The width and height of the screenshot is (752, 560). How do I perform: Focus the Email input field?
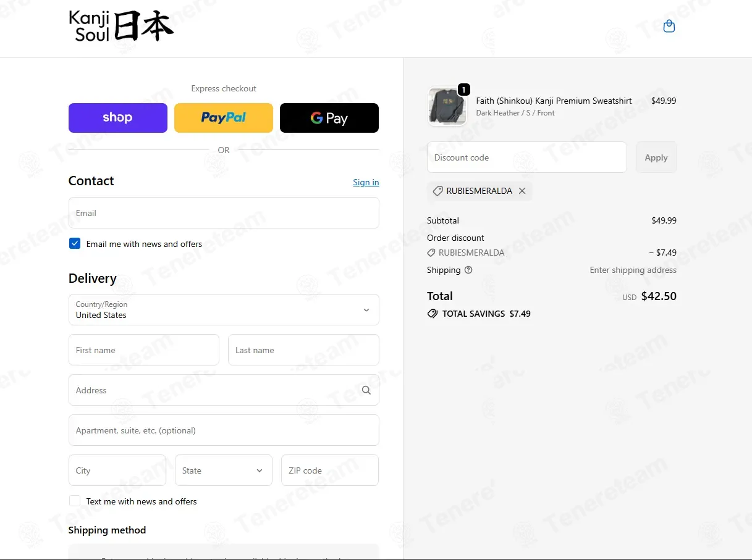pyautogui.click(x=224, y=213)
